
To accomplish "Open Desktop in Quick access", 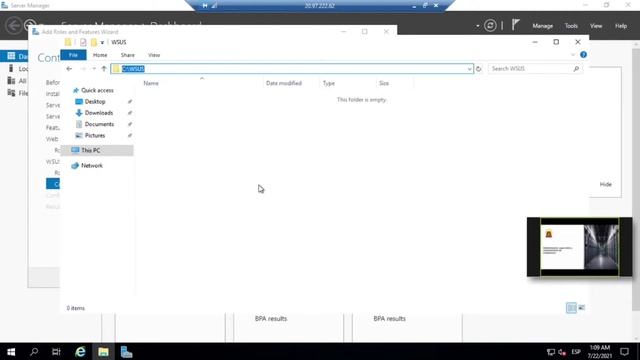I will click(x=95, y=102).
